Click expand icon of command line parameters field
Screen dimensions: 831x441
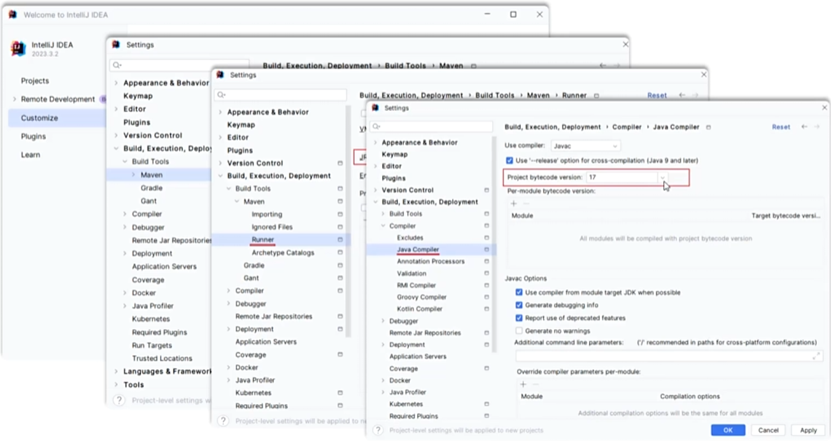click(x=816, y=356)
